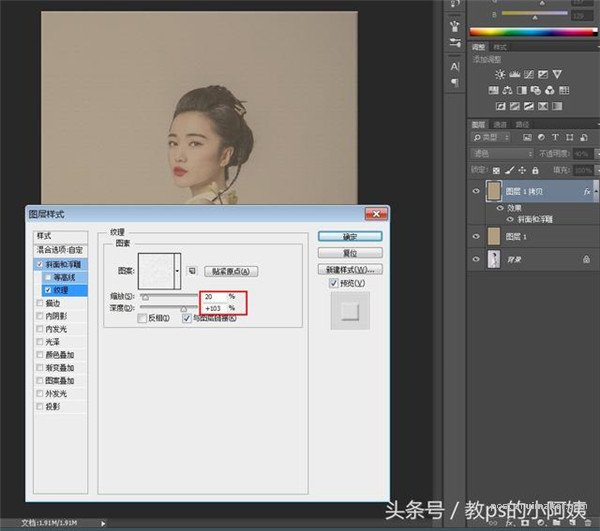Collapse the fx effects list on 图层 1 拷贝

tap(596, 191)
